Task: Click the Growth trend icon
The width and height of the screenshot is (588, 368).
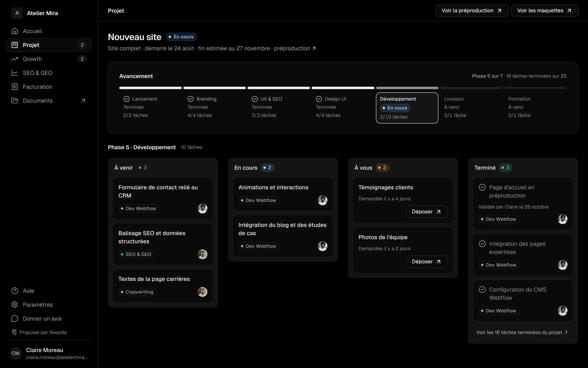Action: point(15,59)
